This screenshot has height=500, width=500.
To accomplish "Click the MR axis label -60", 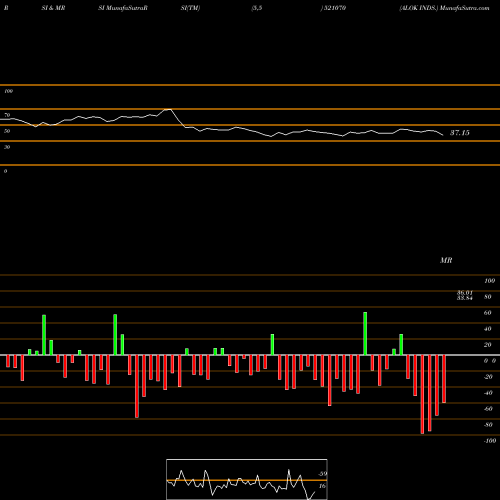I will pyautogui.click(x=488, y=409).
